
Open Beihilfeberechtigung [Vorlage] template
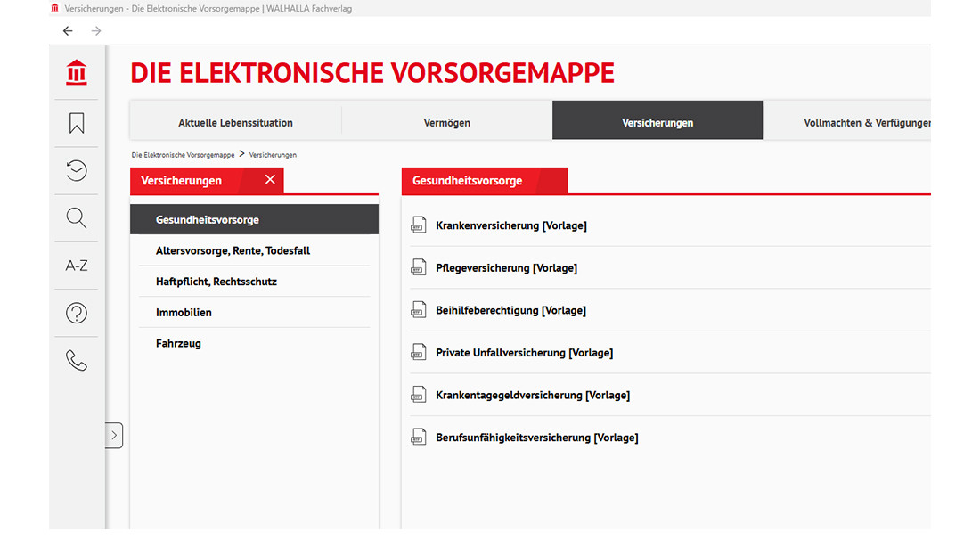click(x=510, y=311)
